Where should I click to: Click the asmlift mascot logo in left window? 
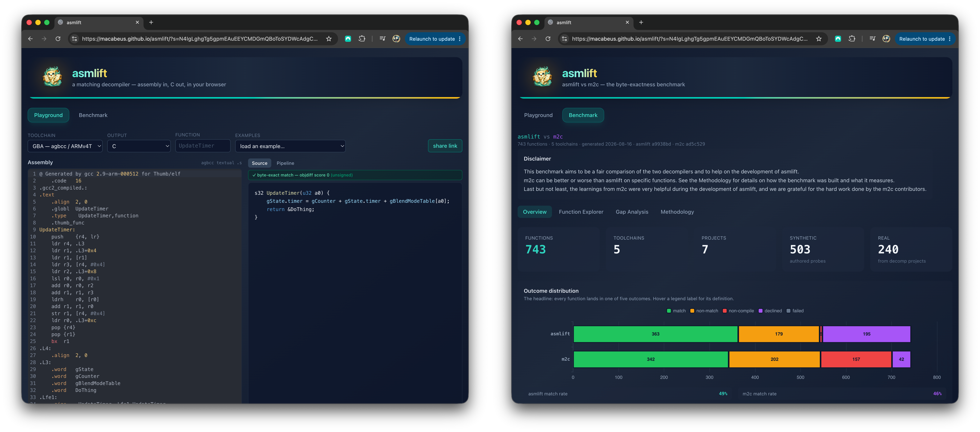coord(53,77)
